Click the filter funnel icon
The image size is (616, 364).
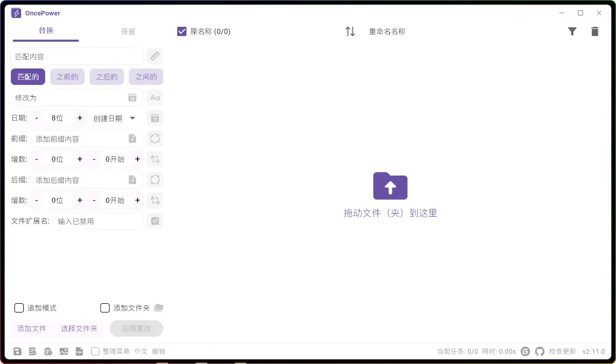tap(572, 31)
